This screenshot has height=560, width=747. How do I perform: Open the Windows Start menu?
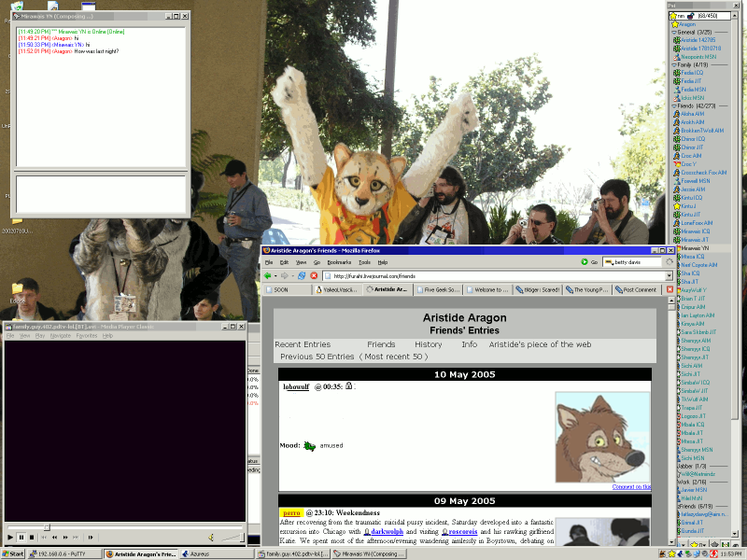click(x=13, y=553)
